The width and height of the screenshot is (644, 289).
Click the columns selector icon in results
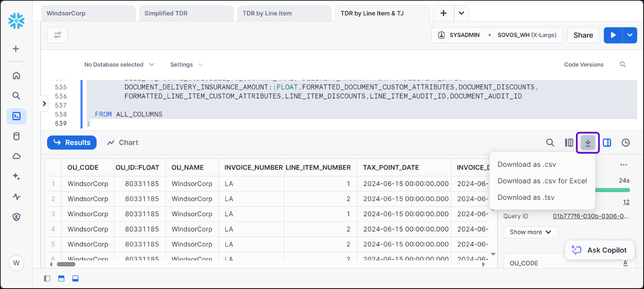pyautogui.click(x=569, y=143)
